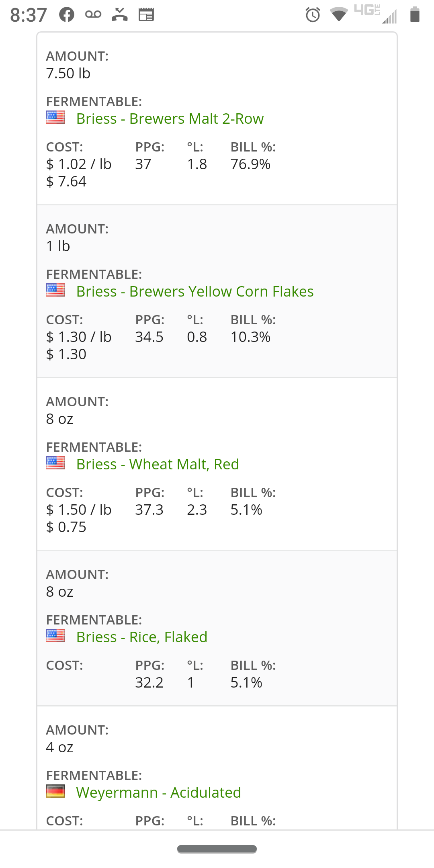Tap voicemail icon in status bar

point(93,14)
